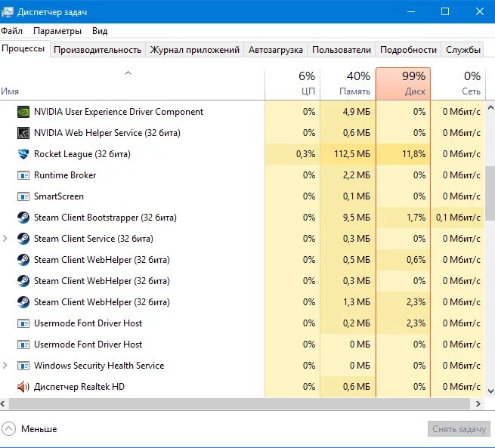Click the Steam WebHelper icon with 0,3 МБ memory
The height and width of the screenshot is (448, 495).
(23, 281)
